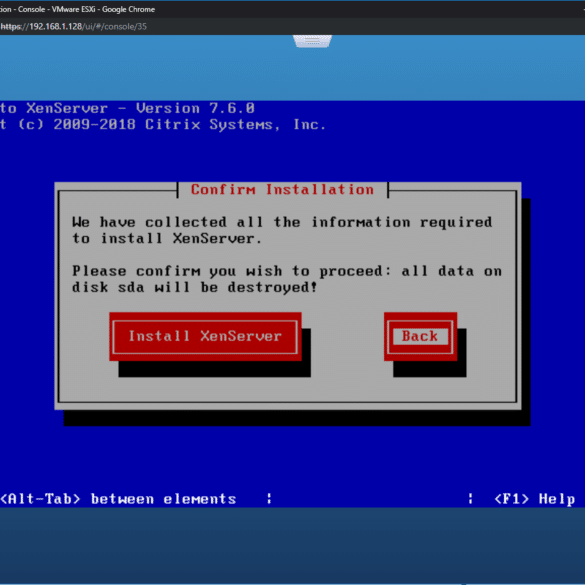Open the console toolbar pull-down handle
Screen dimensions: 585x585
(312, 41)
